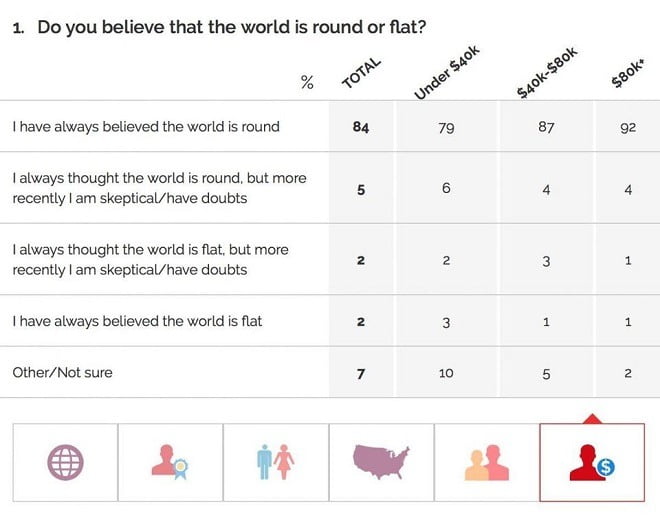Switch to the male and female gender icon
660x518 pixels.
click(276, 462)
